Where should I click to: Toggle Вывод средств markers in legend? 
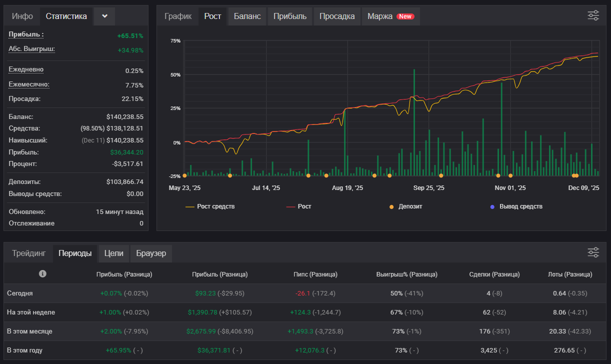tap(516, 206)
